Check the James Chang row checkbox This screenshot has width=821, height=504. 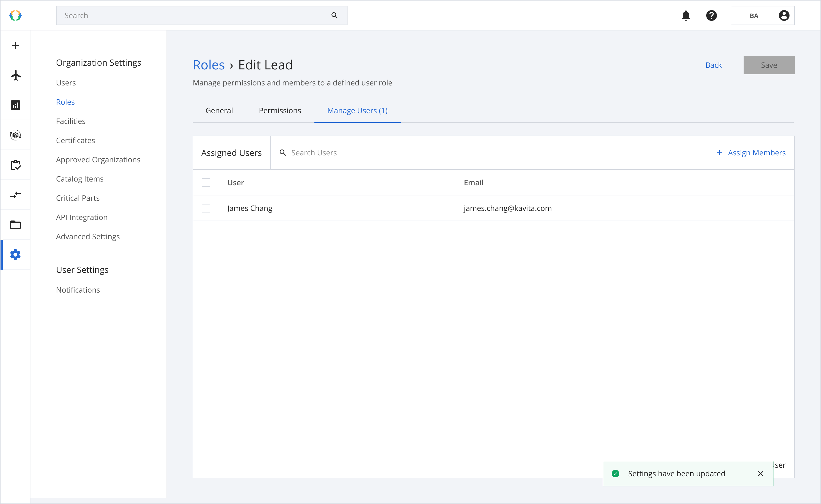(x=206, y=208)
